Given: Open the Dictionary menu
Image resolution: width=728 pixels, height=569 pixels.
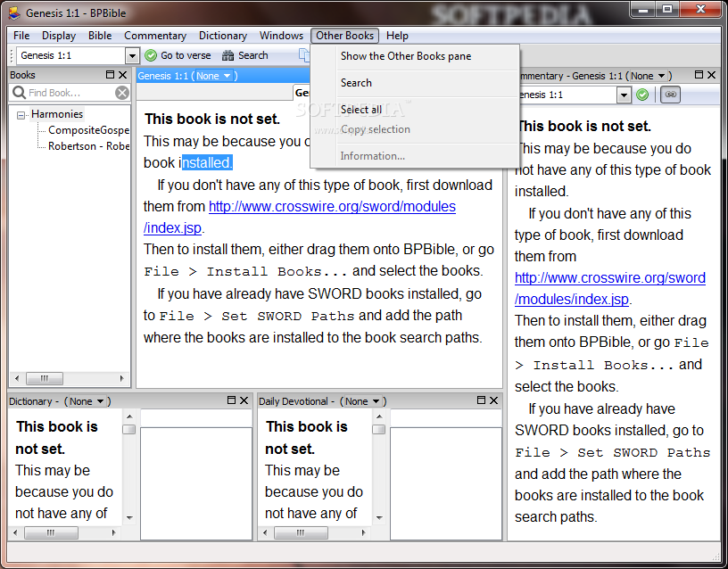Looking at the screenshot, I should pos(223,36).
